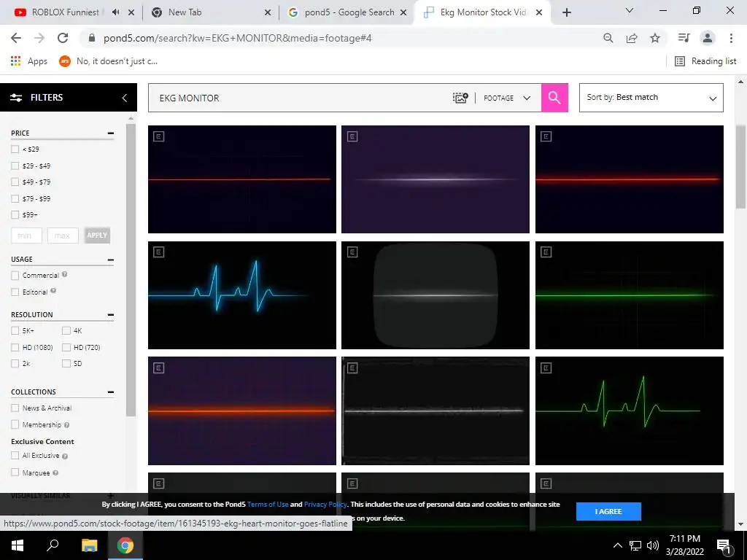Collapse the RESOLUTION filter section
This screenshot has width=747, height=560.
click(x=111, y=315)
